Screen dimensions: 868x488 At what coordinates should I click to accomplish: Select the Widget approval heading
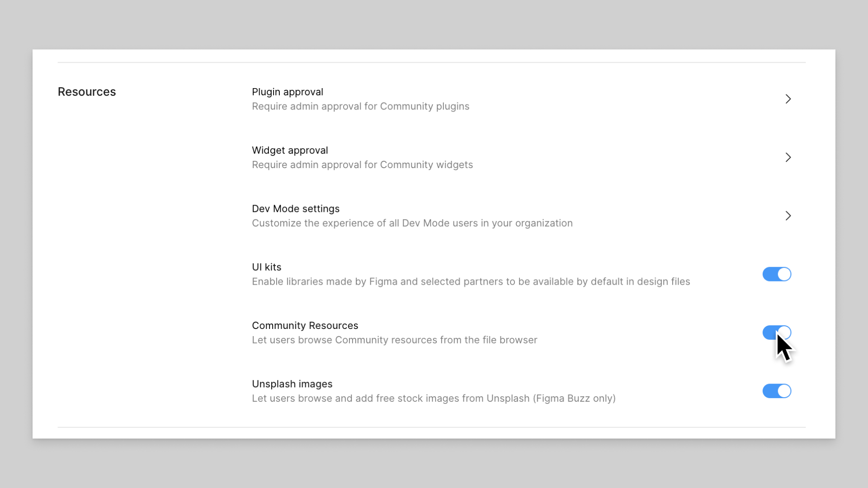point(290,150)
